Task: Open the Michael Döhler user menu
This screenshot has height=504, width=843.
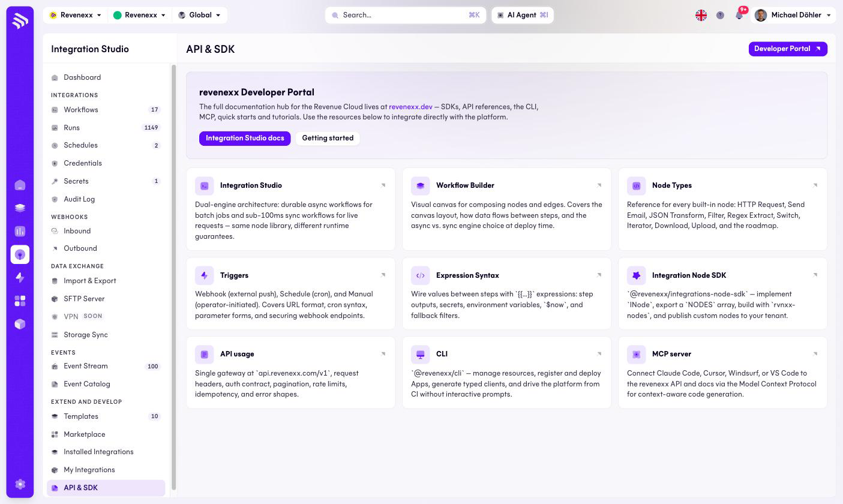Action: tap(793, 15)
